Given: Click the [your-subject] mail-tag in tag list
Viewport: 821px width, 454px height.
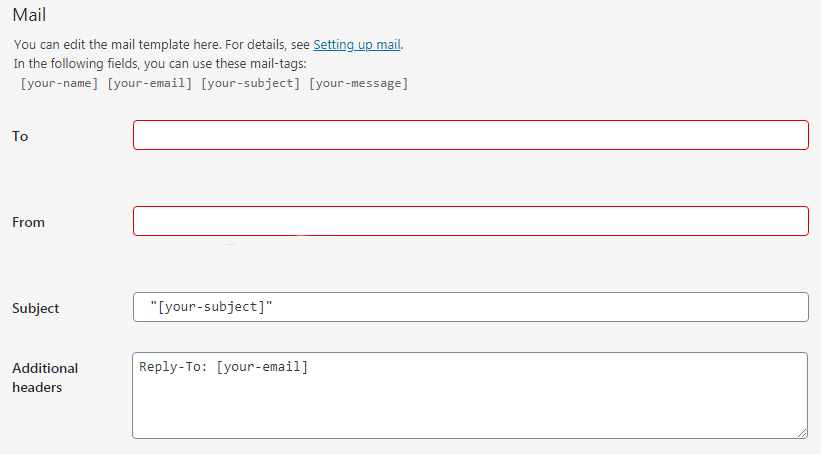Looking at the screenshot, I should [x=250, y=83].
